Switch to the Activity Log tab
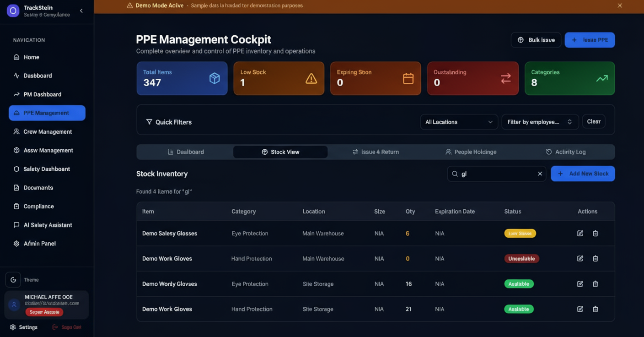Viewport: 644px width, 337px height. 565,152
